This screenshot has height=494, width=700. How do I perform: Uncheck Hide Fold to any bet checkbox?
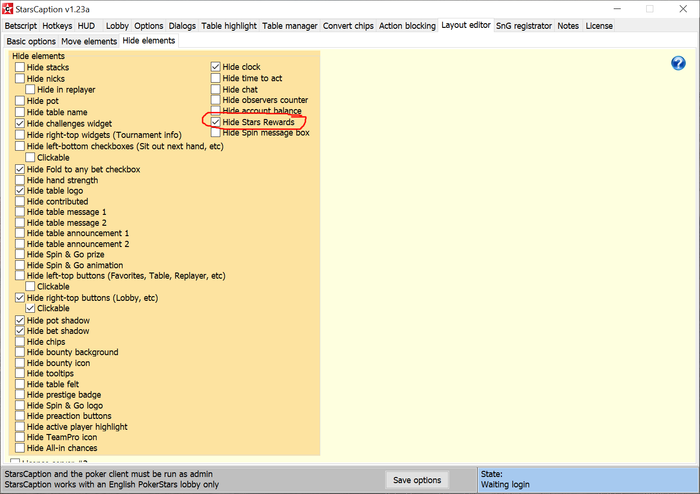tap(20, 169)
